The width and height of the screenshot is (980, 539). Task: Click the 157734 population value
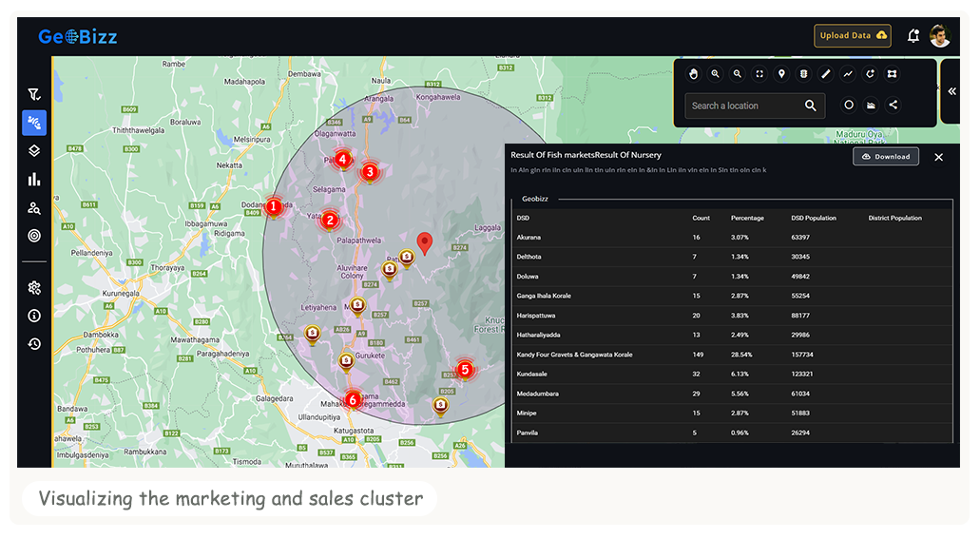[802, 355]
